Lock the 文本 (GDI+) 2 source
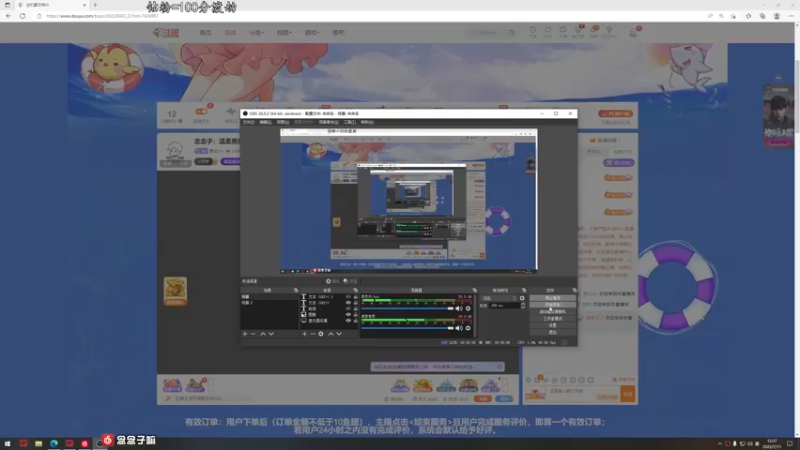The image size is (800, 450). 356,296
